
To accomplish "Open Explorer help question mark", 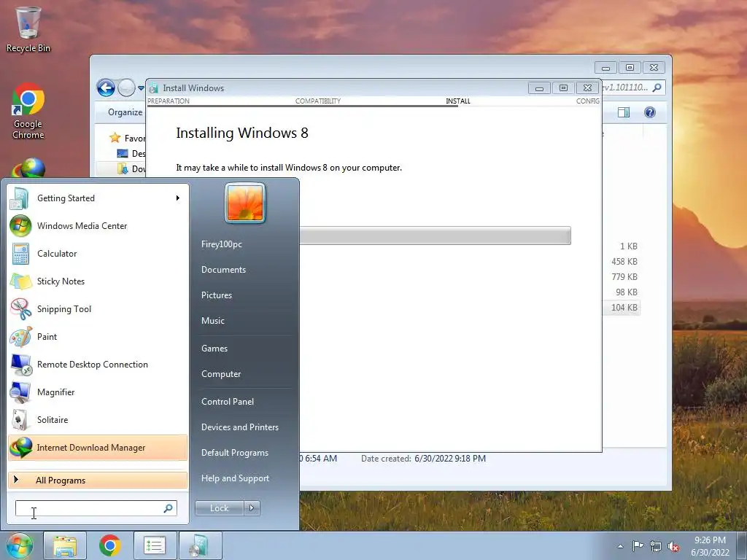I will [x=650, y=112].
